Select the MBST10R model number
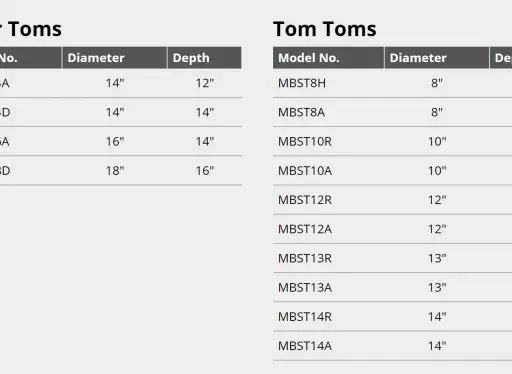This screenshot has width=512, height=374. pos(305,142)
